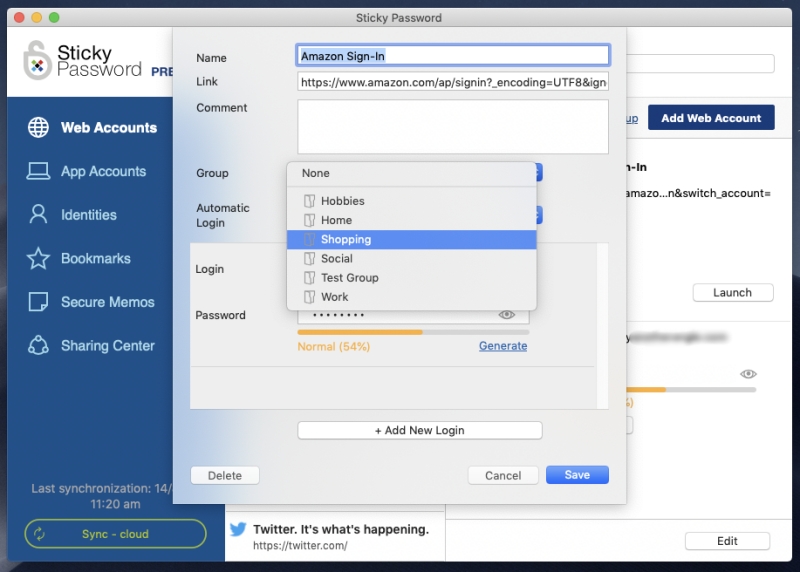Click the App Accounts laptop icon
Viewport: 800px width, 572px height.
point(38,171)
